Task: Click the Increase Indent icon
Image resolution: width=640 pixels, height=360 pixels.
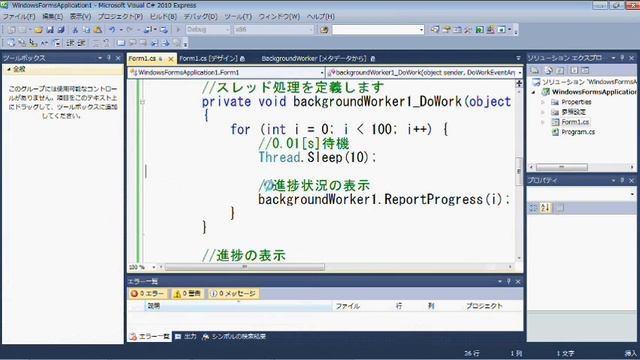Action: [82, 43]
